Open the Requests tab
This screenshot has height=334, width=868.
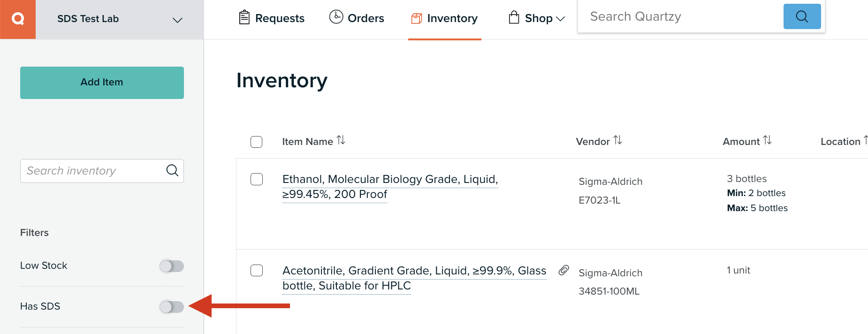click(272, 18)
